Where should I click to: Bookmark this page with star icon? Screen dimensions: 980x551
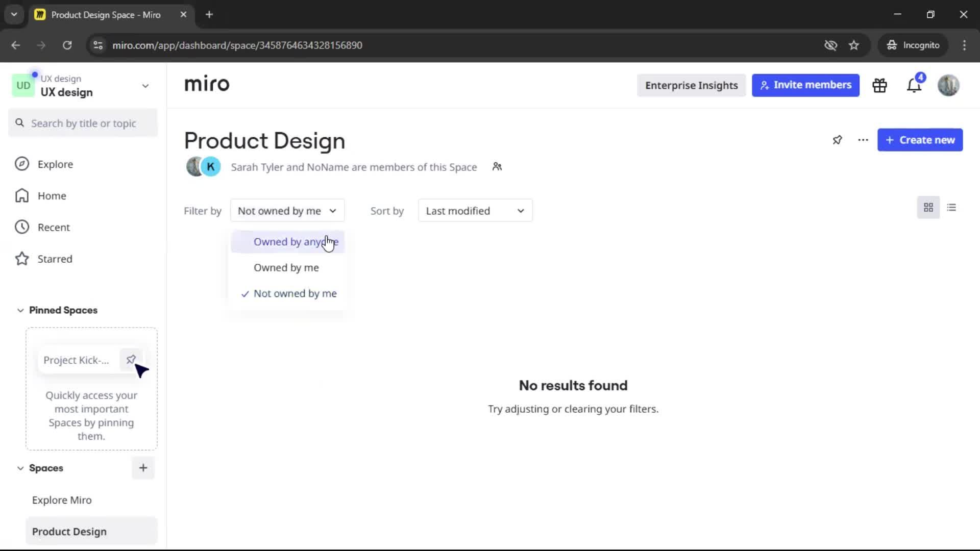tap(854, 45)
